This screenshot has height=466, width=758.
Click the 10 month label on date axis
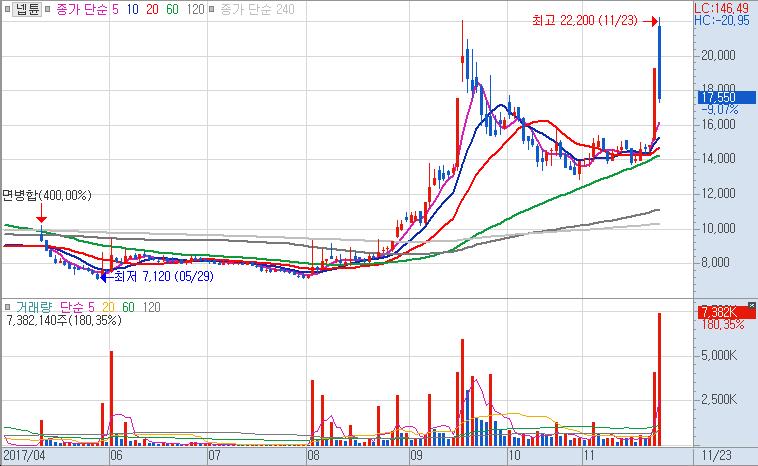(x=514, y=455)
